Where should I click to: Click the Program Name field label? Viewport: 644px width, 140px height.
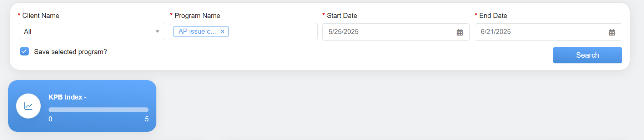coord(197,15)
